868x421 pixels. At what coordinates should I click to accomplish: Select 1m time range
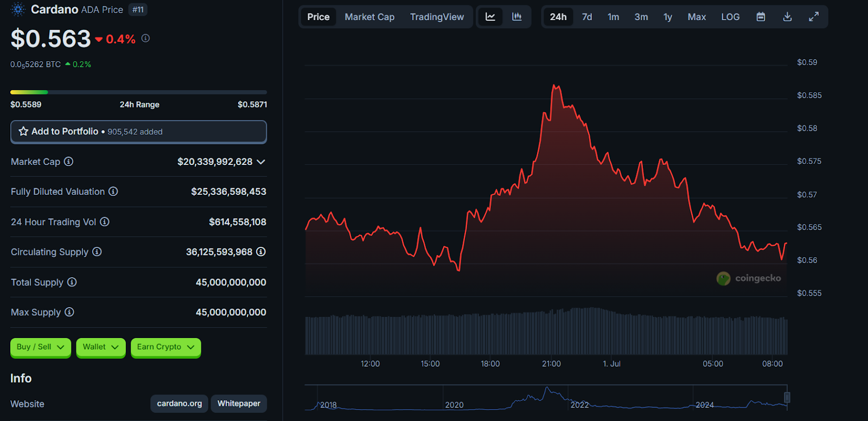(x=613, y=17)
